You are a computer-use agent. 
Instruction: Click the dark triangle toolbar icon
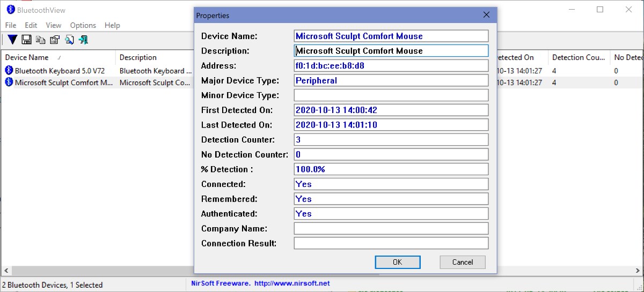click(12, 40)
